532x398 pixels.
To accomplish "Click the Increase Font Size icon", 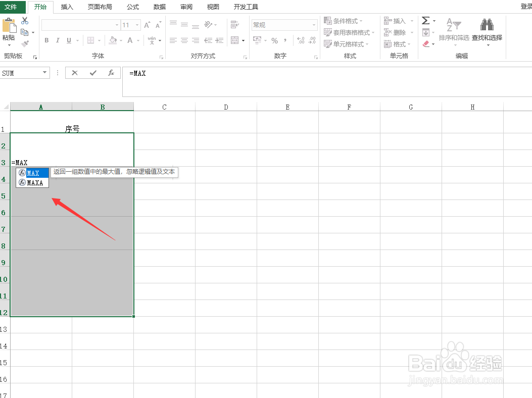I will tap(147, 25).
